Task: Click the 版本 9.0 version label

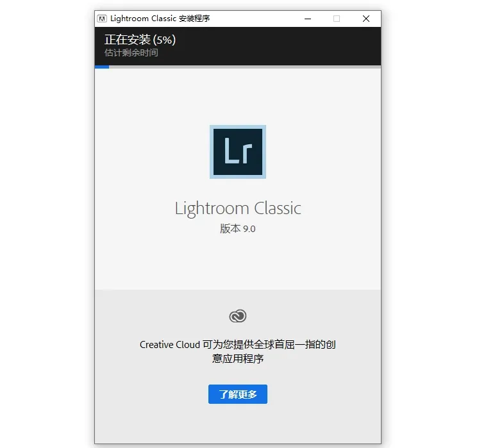Action: (x=237, y=229)
